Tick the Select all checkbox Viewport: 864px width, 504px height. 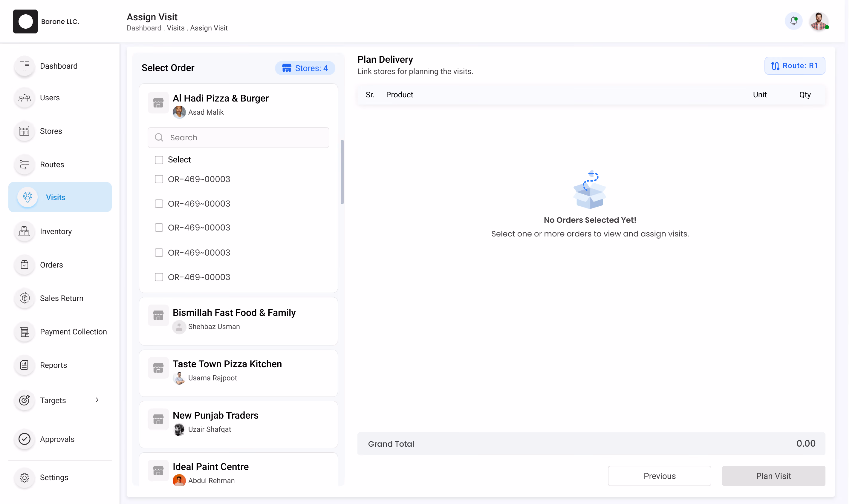159,160
